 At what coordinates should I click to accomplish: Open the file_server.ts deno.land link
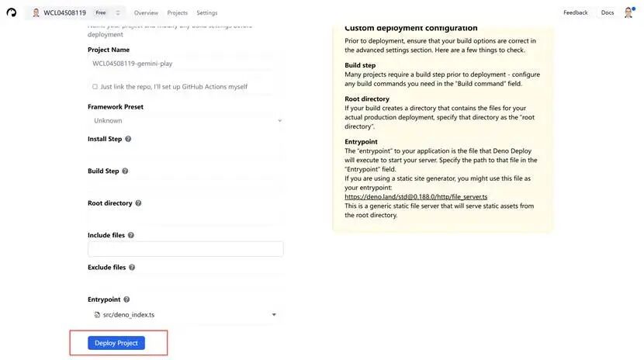pos(416,197)
